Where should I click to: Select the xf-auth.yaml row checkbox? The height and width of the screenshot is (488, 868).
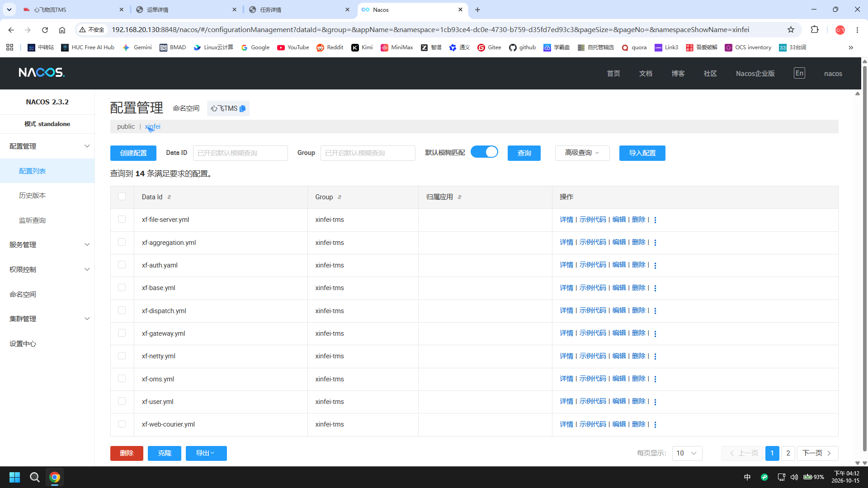point(122,265)
